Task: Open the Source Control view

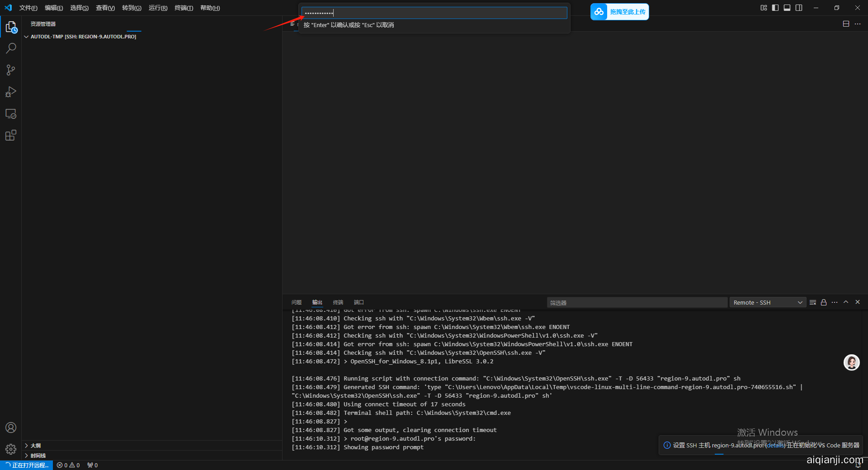Action: click(x=11, y=70)
